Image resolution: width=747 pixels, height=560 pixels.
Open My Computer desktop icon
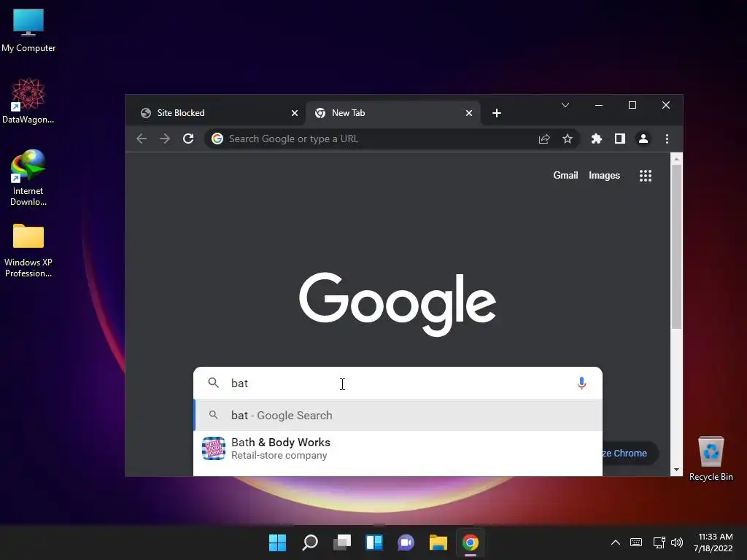[x=28, y=30]
